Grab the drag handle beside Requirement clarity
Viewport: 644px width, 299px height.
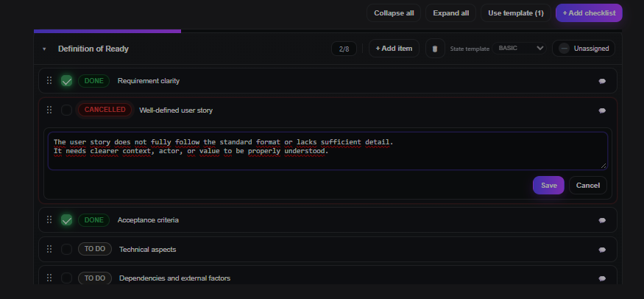point(49,81)
